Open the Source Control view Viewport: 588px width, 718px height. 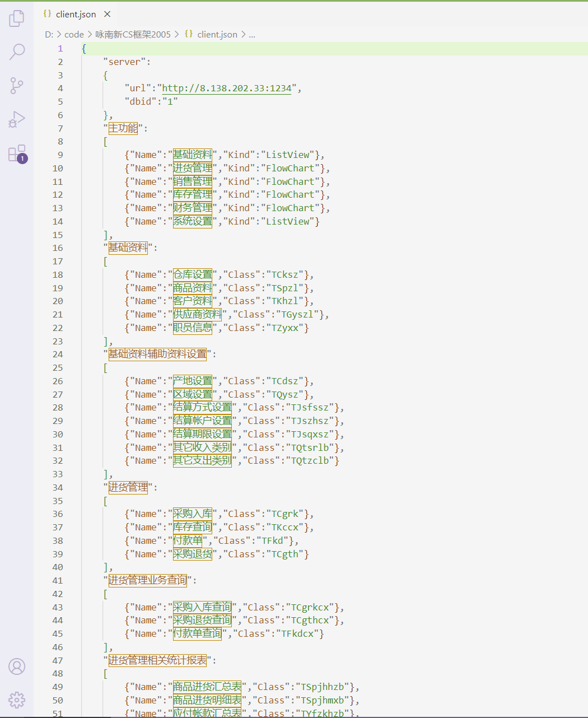[x=17, y=86]
